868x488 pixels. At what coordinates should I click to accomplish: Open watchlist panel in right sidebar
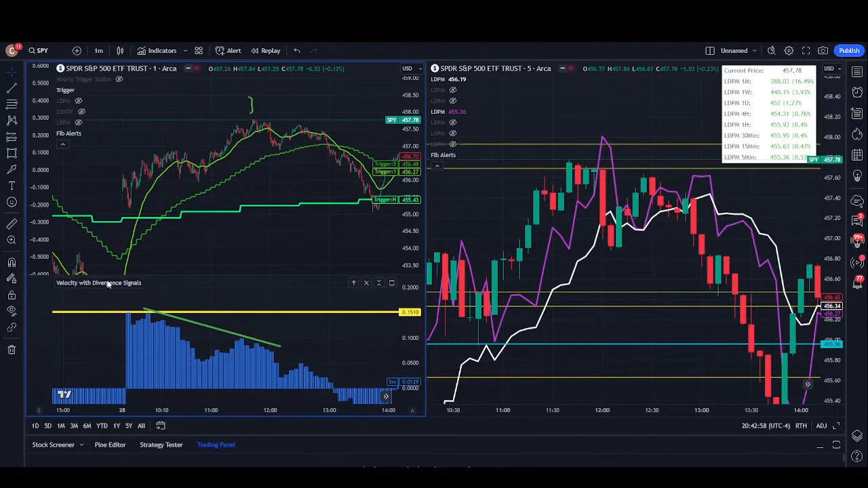click(x=857, y=71)
